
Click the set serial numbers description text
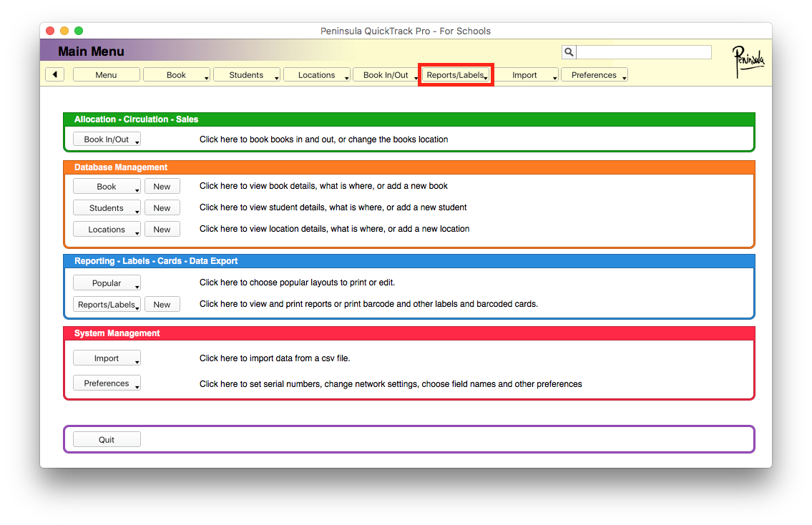391,384
